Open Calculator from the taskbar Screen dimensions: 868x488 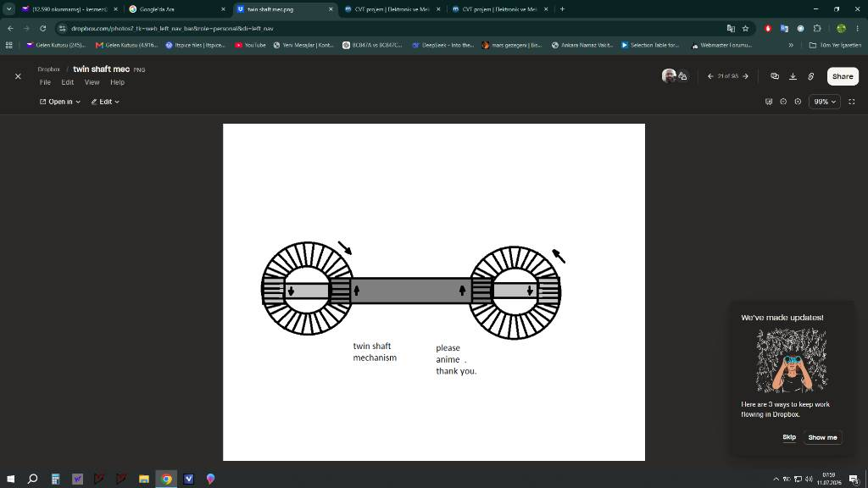[x=55, y=479]
